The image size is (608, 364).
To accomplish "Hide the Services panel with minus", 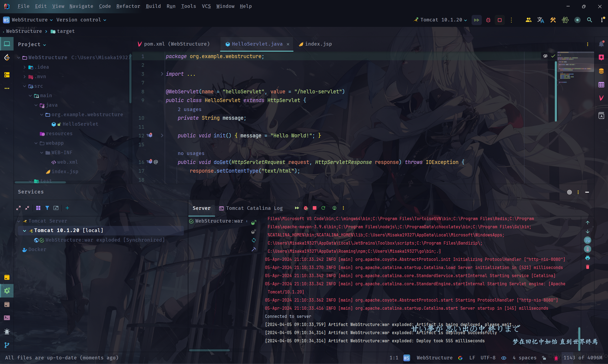I will tap(587, 192).
